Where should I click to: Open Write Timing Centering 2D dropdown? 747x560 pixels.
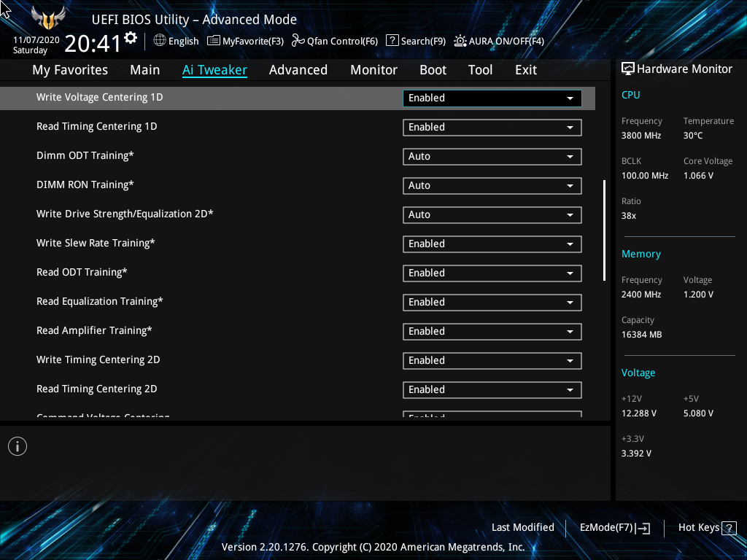point(492,360)
